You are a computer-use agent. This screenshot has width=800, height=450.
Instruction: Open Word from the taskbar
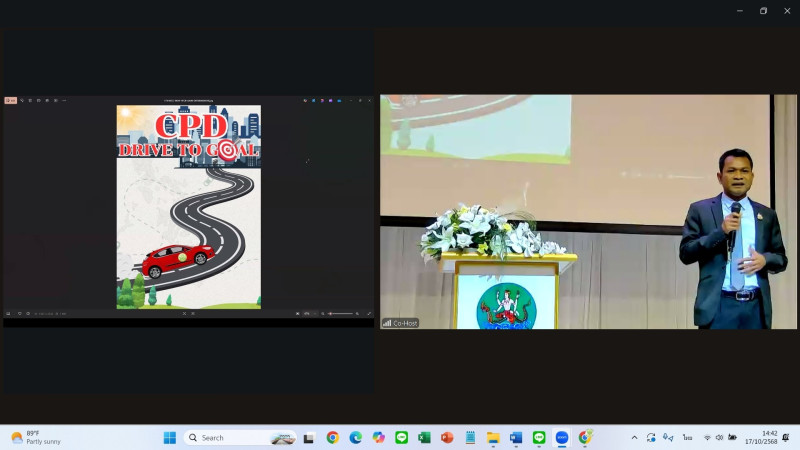516,437
